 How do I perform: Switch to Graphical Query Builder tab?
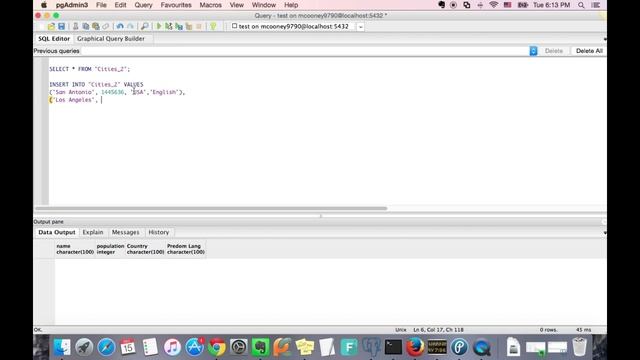111,39
